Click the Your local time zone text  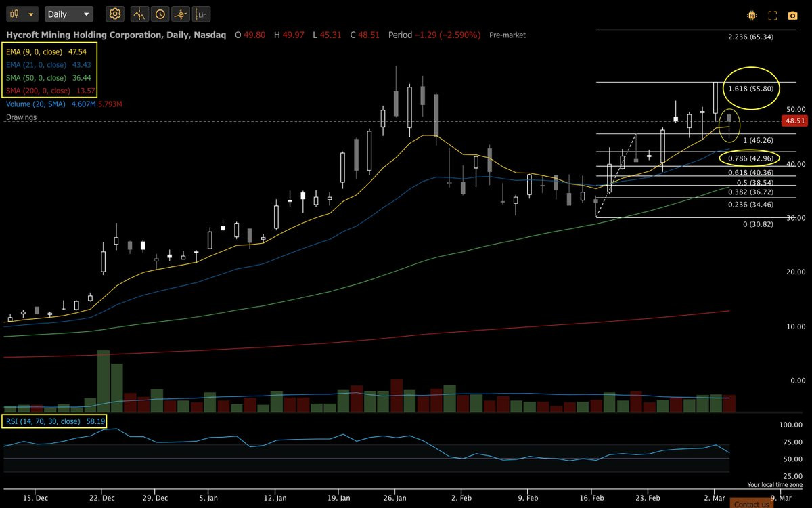tap(775, 485)
